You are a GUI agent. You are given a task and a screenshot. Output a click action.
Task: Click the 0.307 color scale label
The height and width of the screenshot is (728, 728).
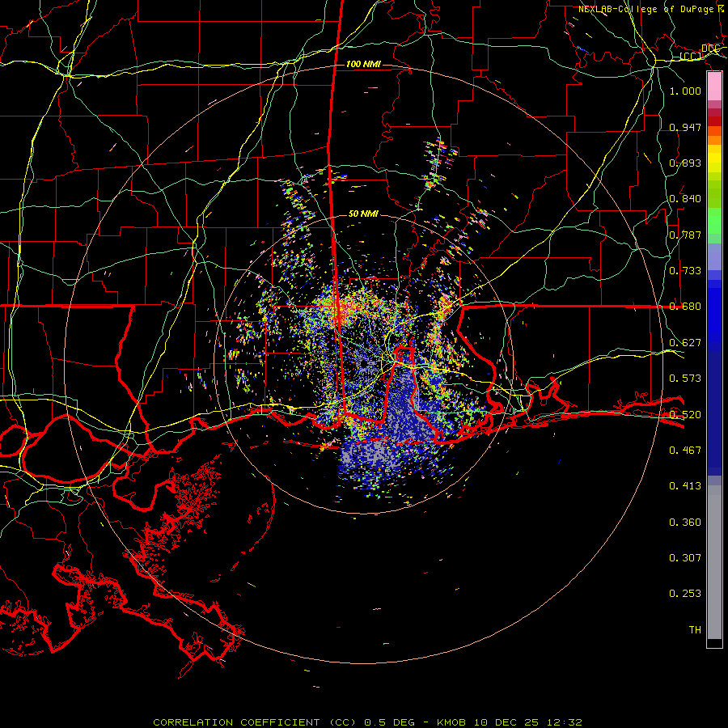tap(685, 558)
